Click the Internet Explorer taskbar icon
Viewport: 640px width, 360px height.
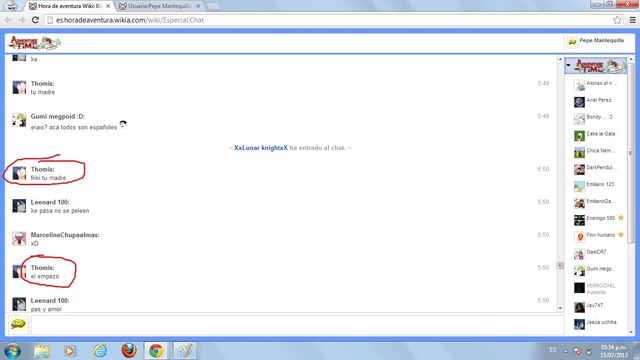(100, 351)
